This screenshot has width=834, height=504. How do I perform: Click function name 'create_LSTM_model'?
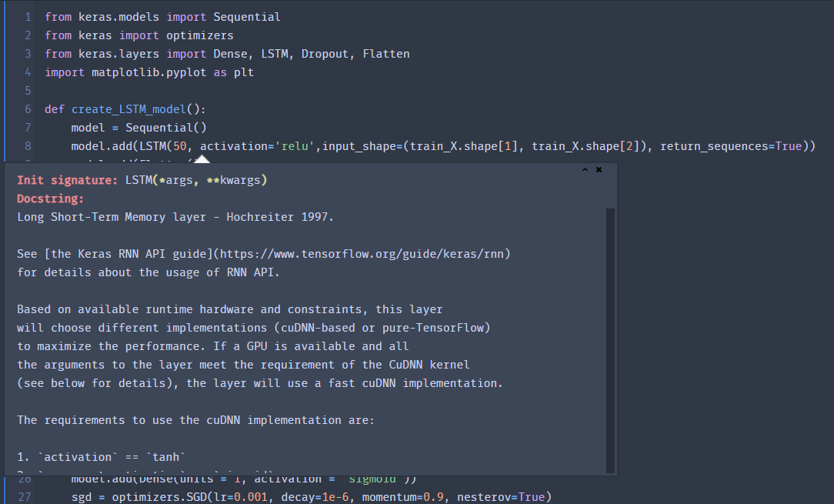tap(128, 109)
